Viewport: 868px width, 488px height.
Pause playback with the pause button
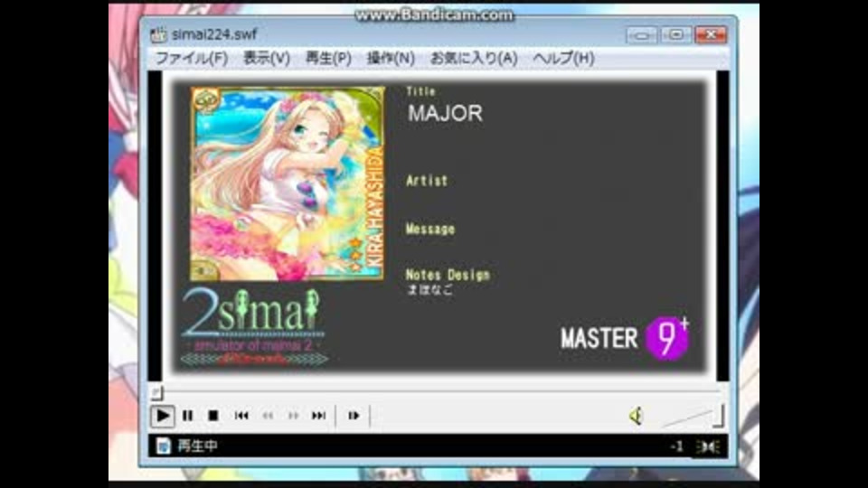(188, 416)
